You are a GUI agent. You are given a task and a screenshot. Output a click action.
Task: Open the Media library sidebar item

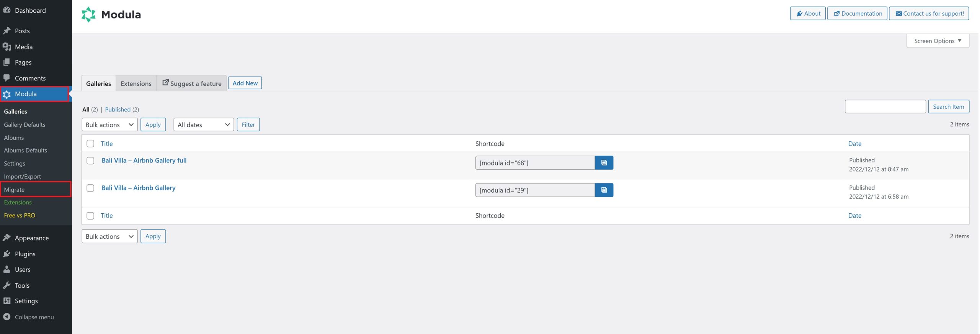23,47
